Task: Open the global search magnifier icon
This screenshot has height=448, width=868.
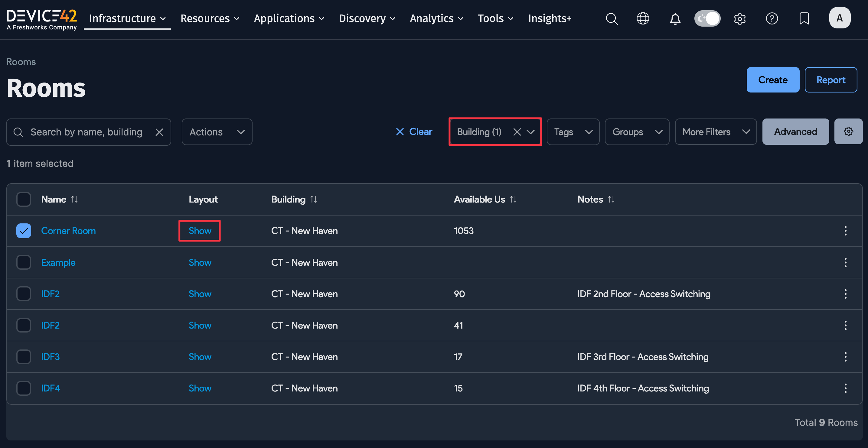Action: (x=612, y=18)
